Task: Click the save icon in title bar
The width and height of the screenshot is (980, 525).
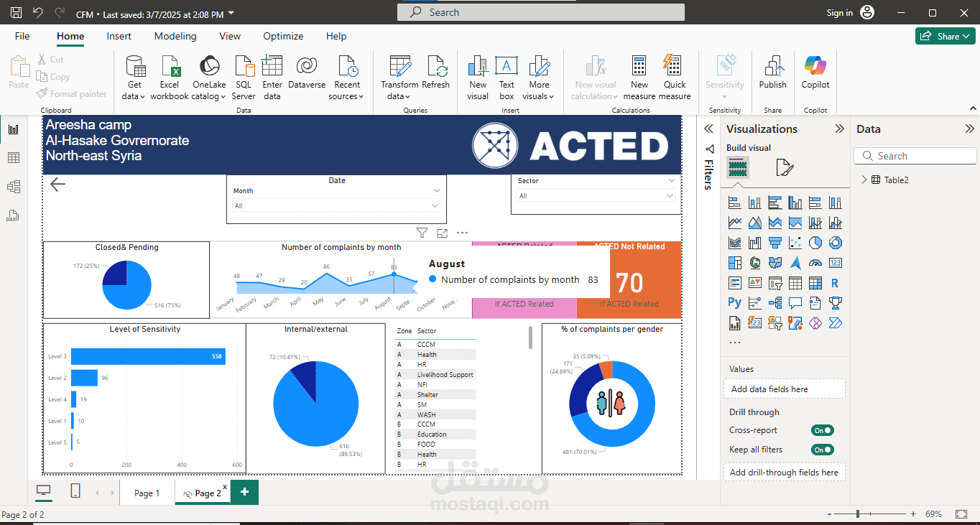Action: coord(16,13)
